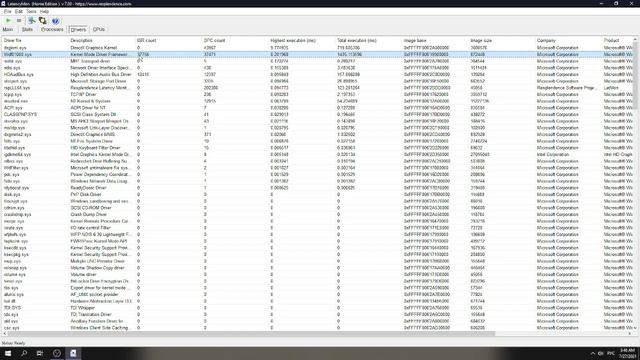Open the Tools menu
Viewport: 640px width, 360px height.
tap(31, 11)
